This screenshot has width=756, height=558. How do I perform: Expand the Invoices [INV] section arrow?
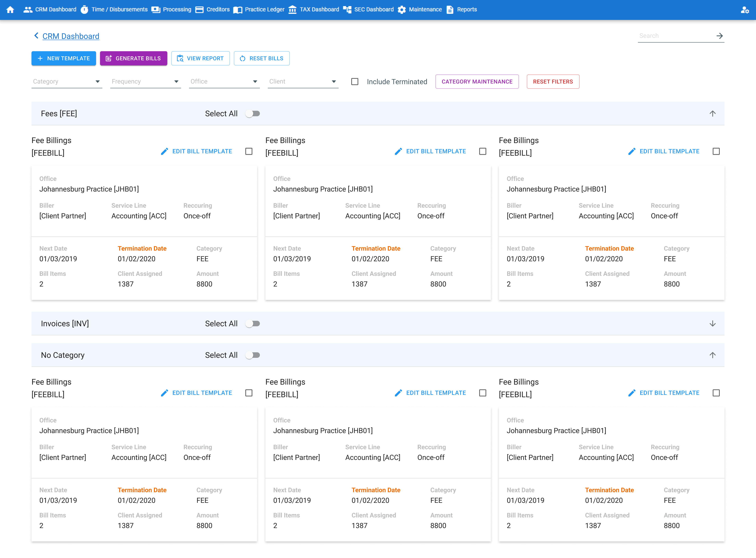[712, 324]
